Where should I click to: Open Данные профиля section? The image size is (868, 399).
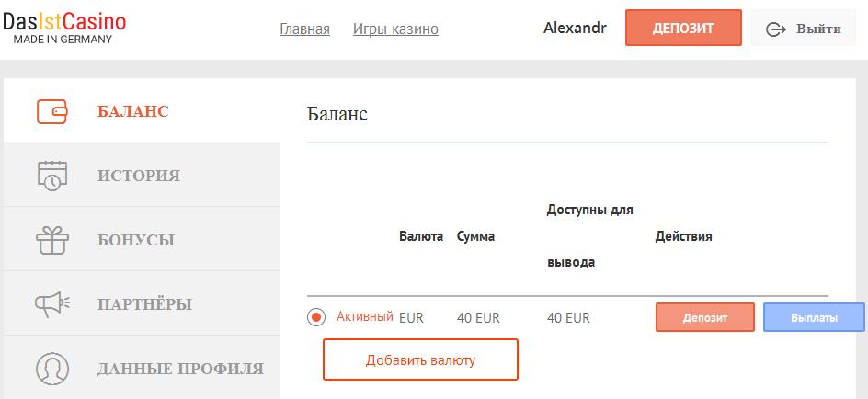tap(180, 369)
